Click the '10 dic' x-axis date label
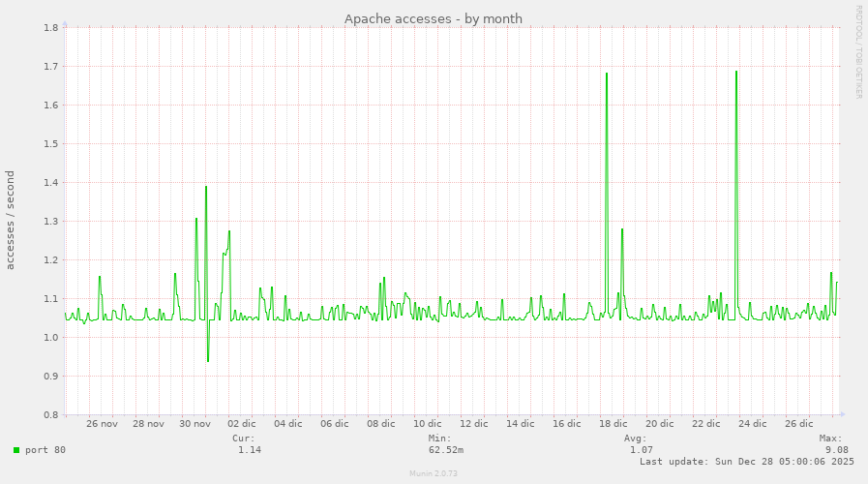This screenshot has height=484, width=868. pos(428,424)
